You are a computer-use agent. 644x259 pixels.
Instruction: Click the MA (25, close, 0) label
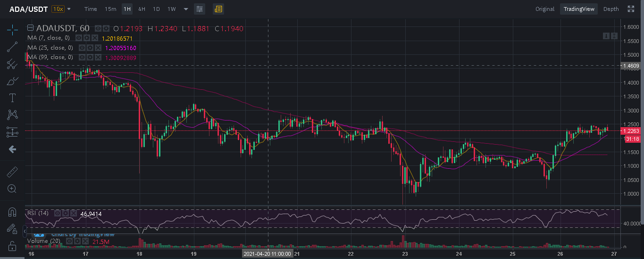tap(50, 48)
